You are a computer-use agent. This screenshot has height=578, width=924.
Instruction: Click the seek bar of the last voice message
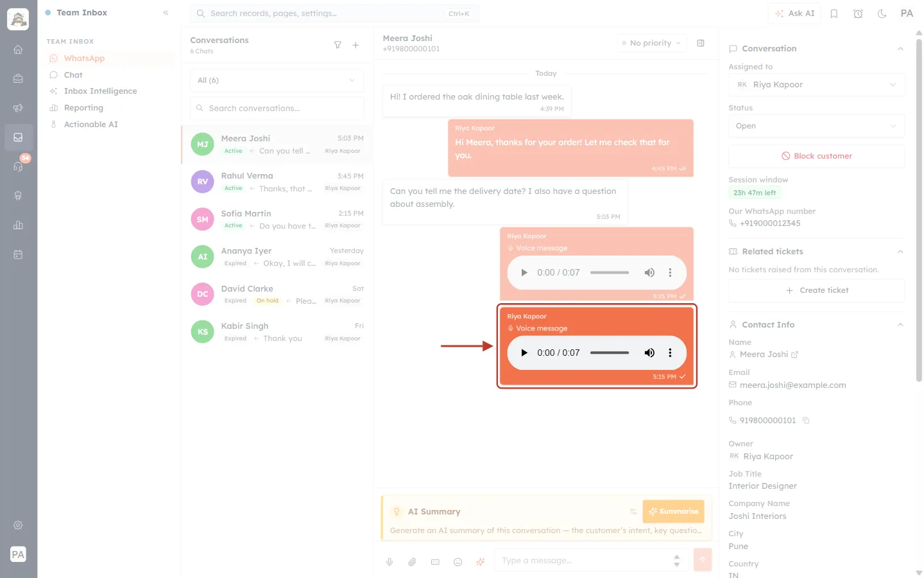coord(610,353)
